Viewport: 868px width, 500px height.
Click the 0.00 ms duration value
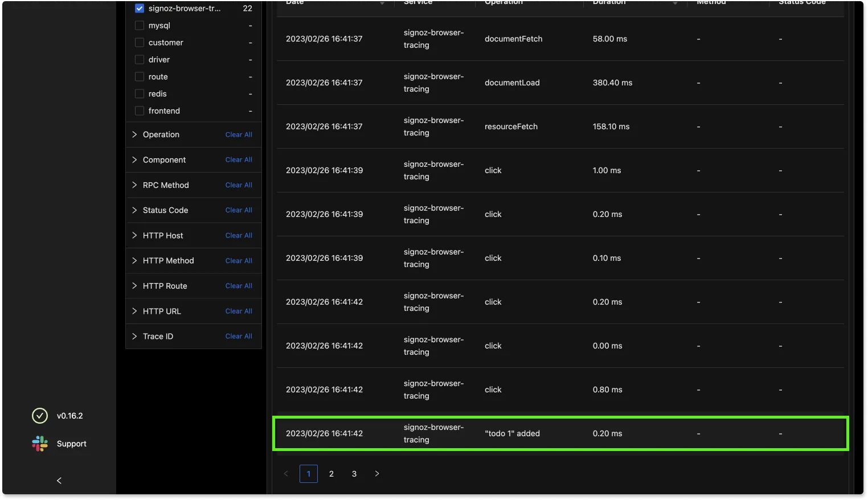click(607, 346)
